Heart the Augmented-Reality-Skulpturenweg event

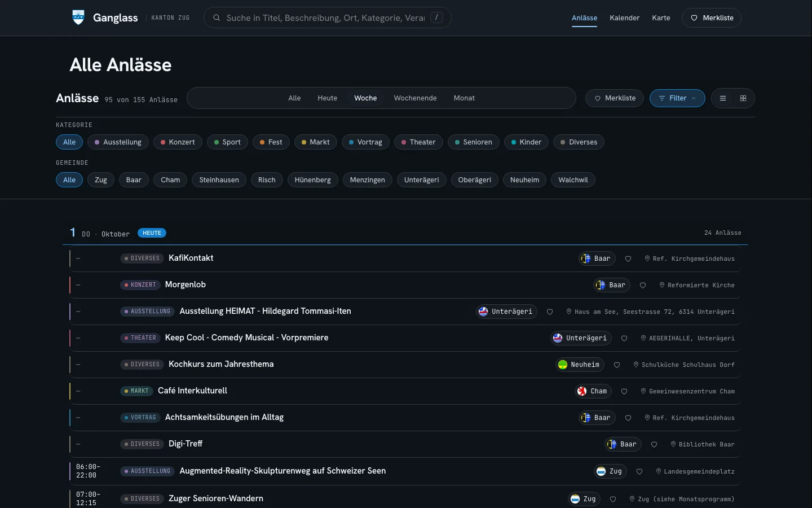(639, 471)
